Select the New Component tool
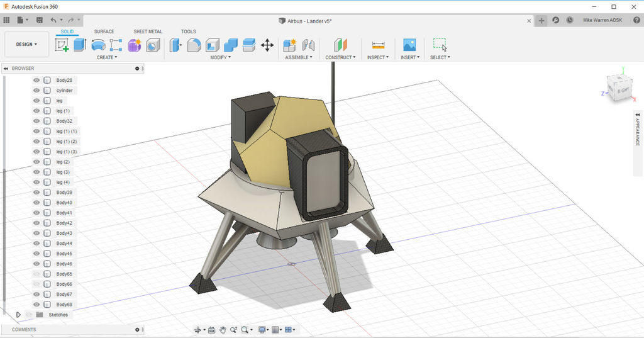The image size is (644, 338). tap(289, 45)
